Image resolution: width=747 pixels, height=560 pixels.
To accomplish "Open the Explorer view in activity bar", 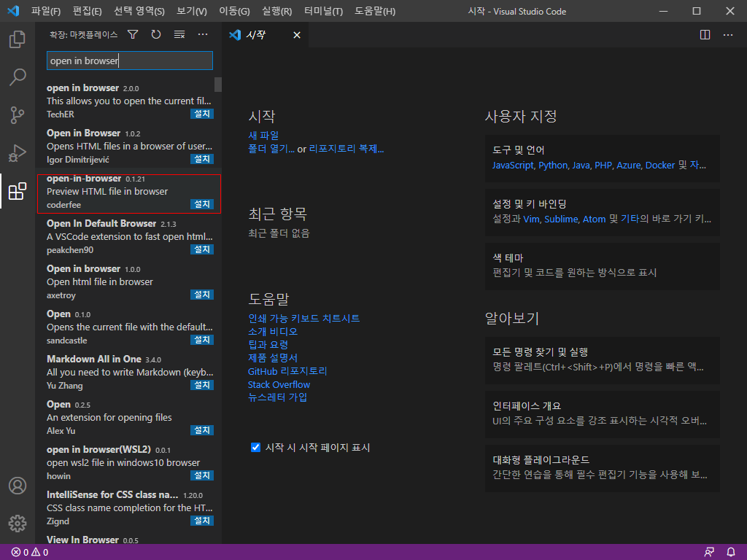I will 18,39.
